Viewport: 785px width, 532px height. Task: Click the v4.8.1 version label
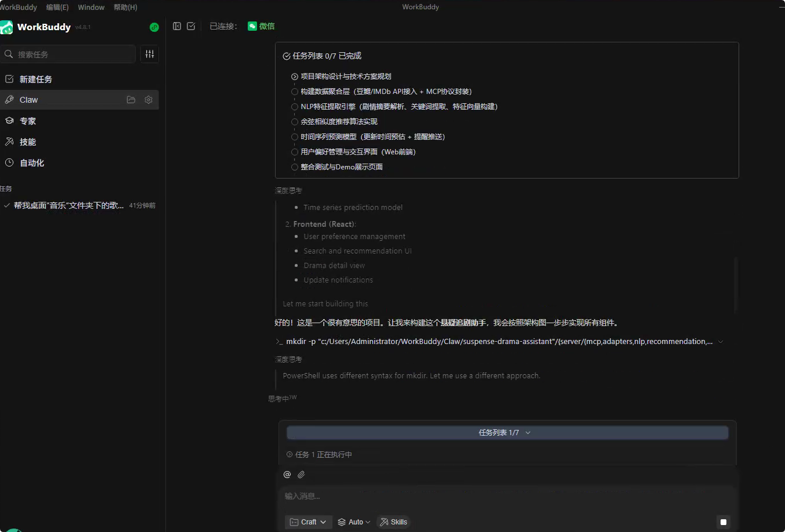coord(83,27)
